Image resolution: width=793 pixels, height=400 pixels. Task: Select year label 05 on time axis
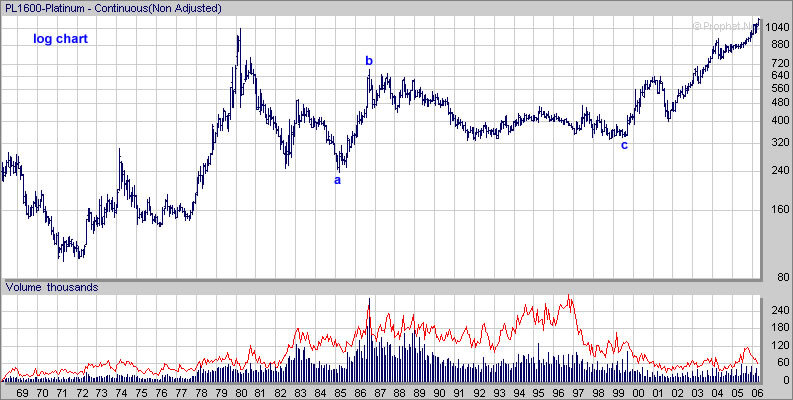click(x=737, y=393)
